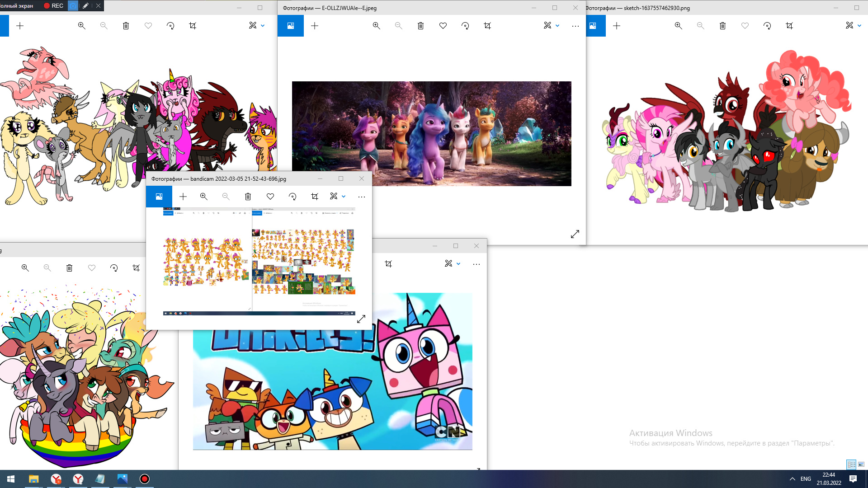Zoom out in the E-OLLZJWUAle--E.jpeg window

398,26
